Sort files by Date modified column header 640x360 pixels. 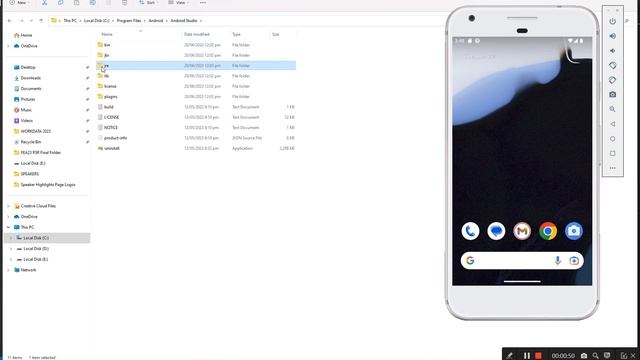(197, 34)
